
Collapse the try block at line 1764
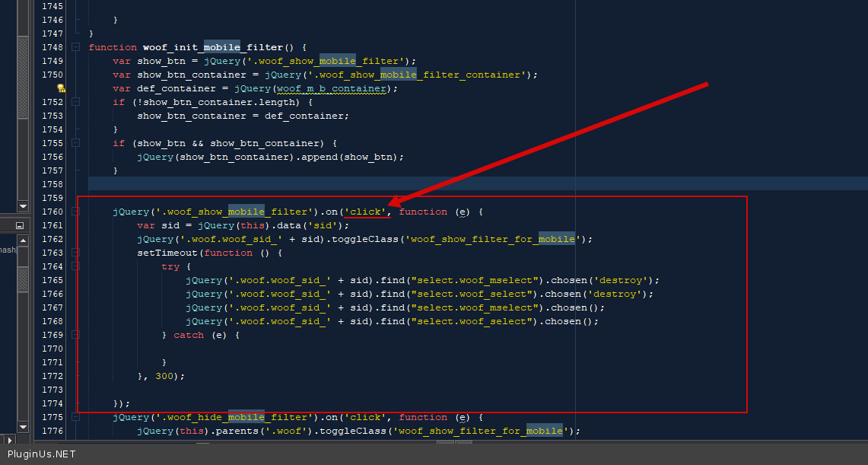coord(76,266)
